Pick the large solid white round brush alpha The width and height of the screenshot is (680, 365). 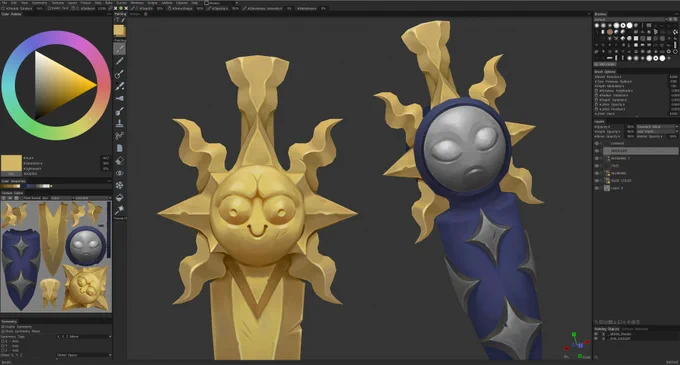click(629, 26)
